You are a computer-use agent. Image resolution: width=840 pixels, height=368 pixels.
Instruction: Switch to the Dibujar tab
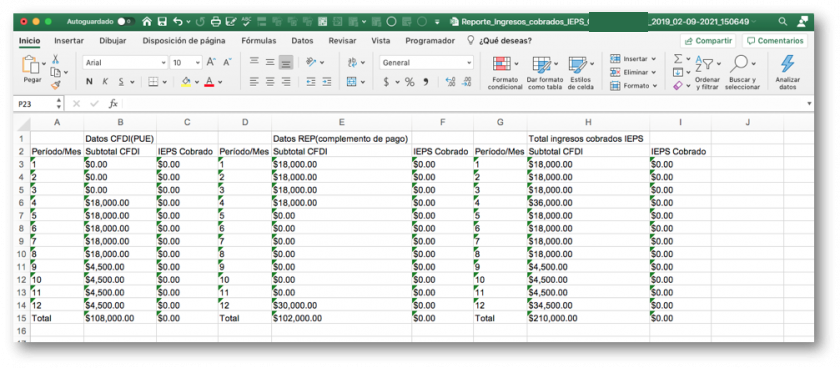[x=112, y=41]
